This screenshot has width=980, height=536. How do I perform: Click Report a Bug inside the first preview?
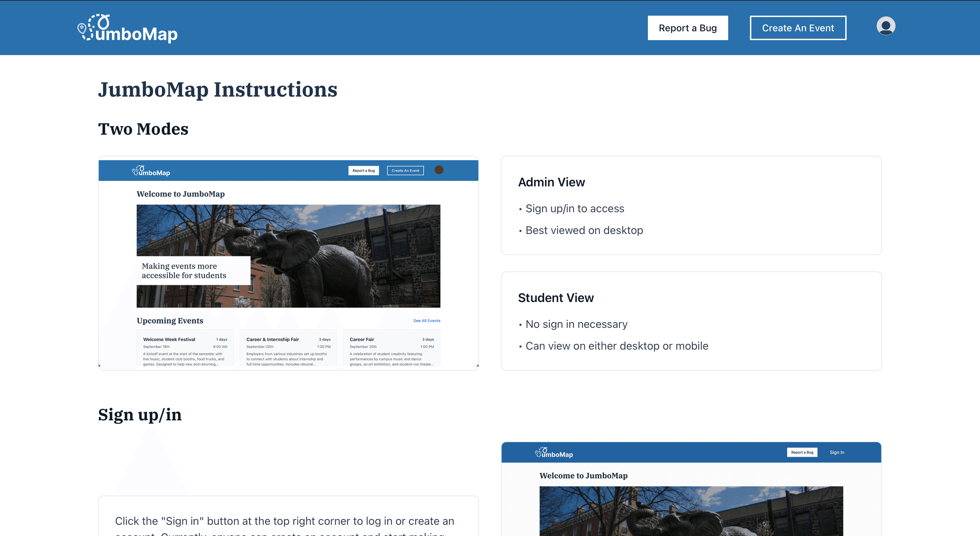(363, 170)
